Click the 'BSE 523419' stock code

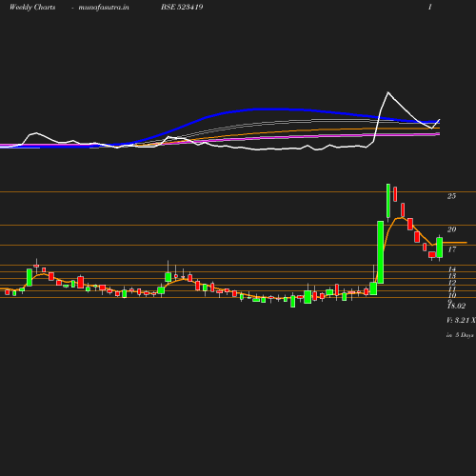click(x=182, y=7)
